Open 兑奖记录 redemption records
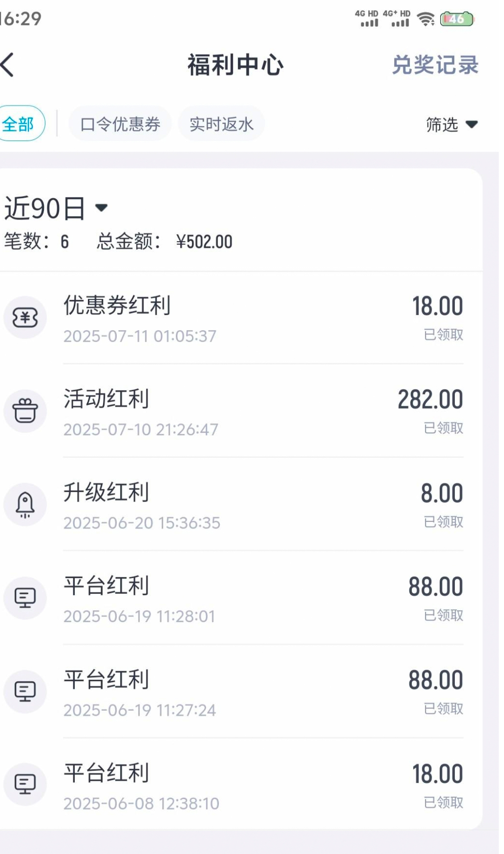Screen dimensions: 504x854 [x=435, y=65]
